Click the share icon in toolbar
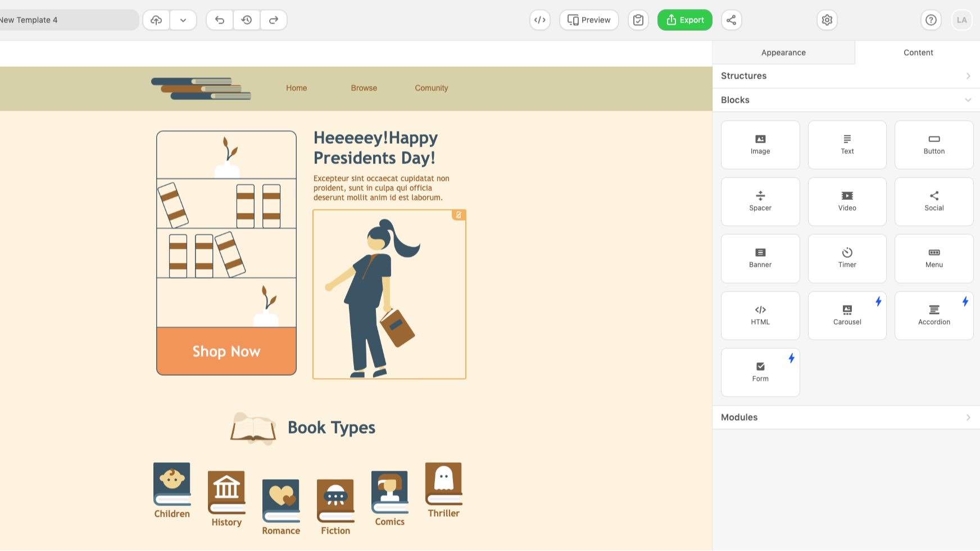 click(x=731, y=20)
